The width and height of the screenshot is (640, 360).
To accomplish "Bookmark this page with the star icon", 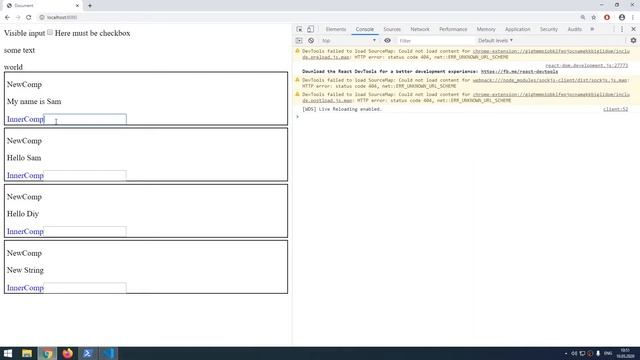I will pos(594,18).
